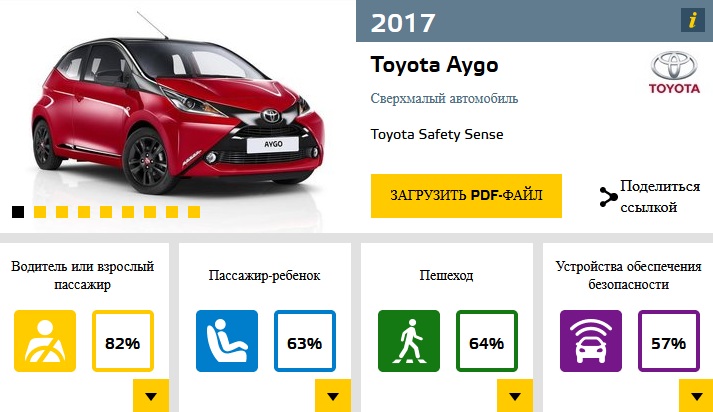Click the share link icon

coord(608,197)
